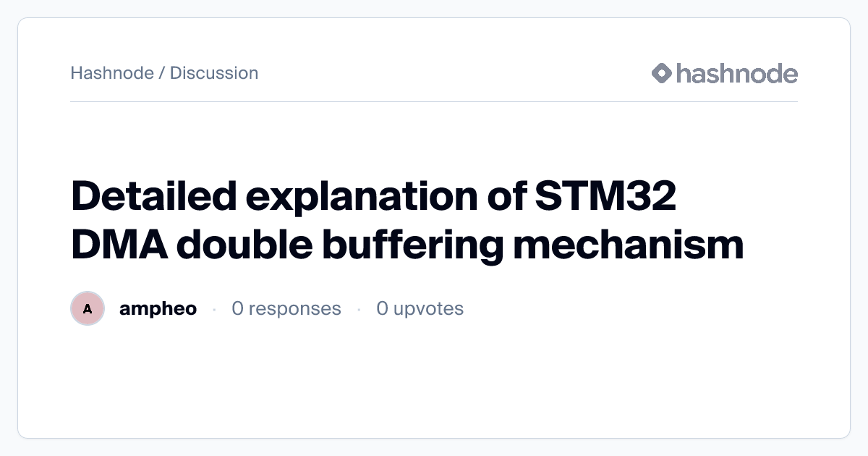868x456 pixels.
Task: Click the Hashnode diamond logo icon
Action: (662, 73)
